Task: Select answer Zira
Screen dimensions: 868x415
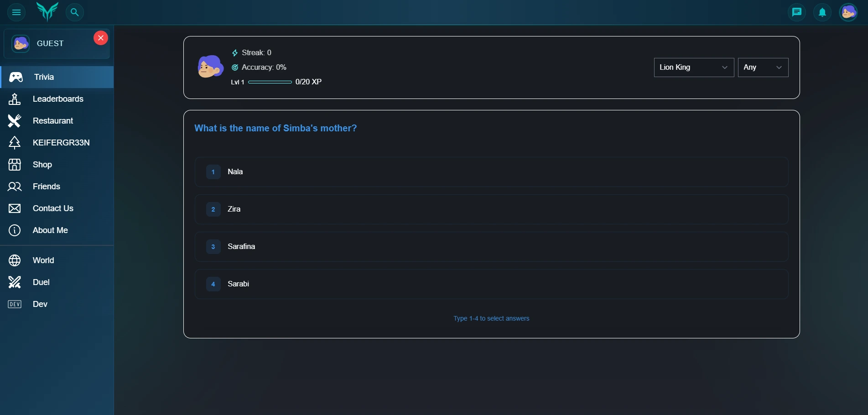Action: pyautogui.click(x=491, y=209)
